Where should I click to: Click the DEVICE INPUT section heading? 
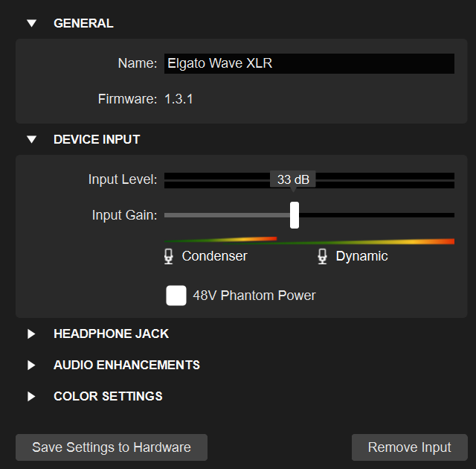click(97, 139)
